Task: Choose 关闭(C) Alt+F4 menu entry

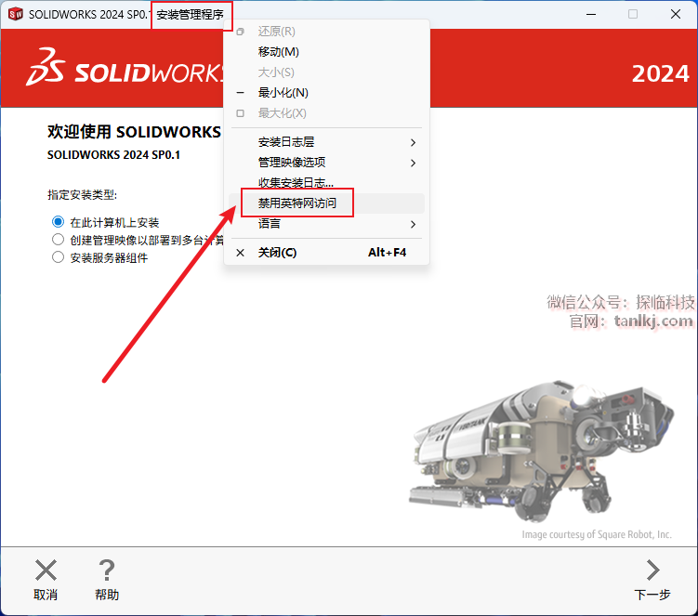Action: [x=326, y=253]
